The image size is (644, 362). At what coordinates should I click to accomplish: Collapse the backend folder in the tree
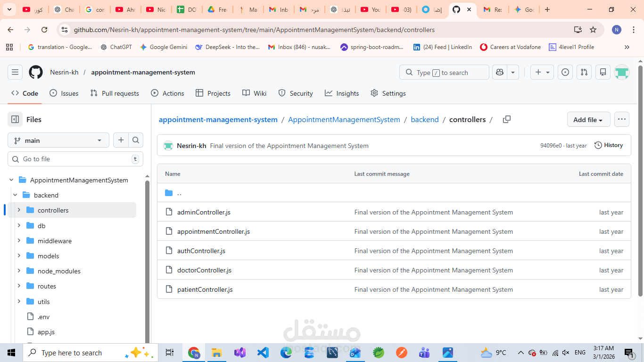pyautogui.click(x=15, y=195)
